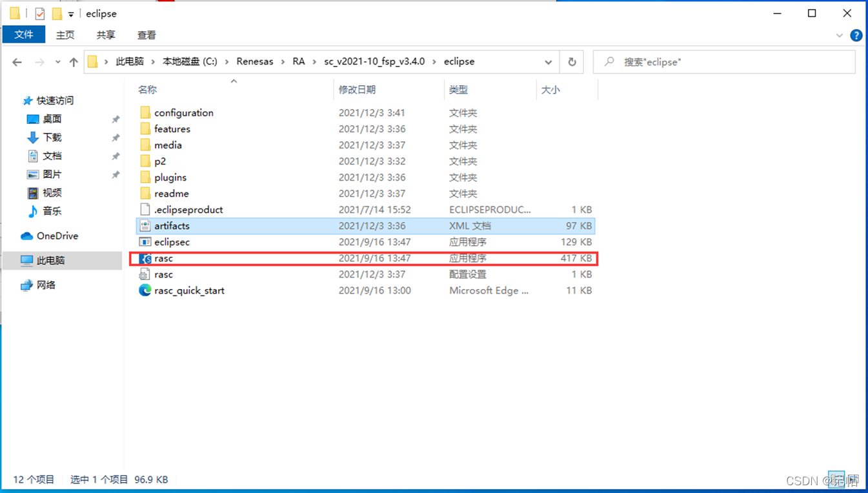The width and height of the screenshot is (868, 493).
Task: Click the rasc_quick_start file name
Action: (189, 290)
